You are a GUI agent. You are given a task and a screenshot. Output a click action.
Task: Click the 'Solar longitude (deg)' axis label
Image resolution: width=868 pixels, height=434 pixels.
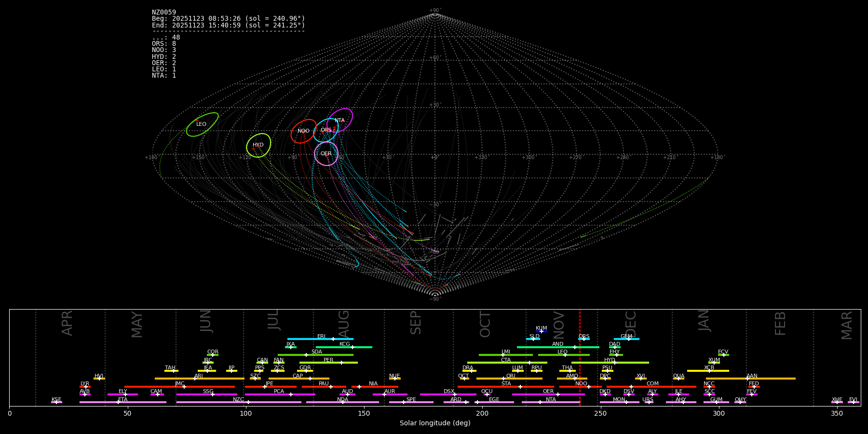tap(435, 423)
